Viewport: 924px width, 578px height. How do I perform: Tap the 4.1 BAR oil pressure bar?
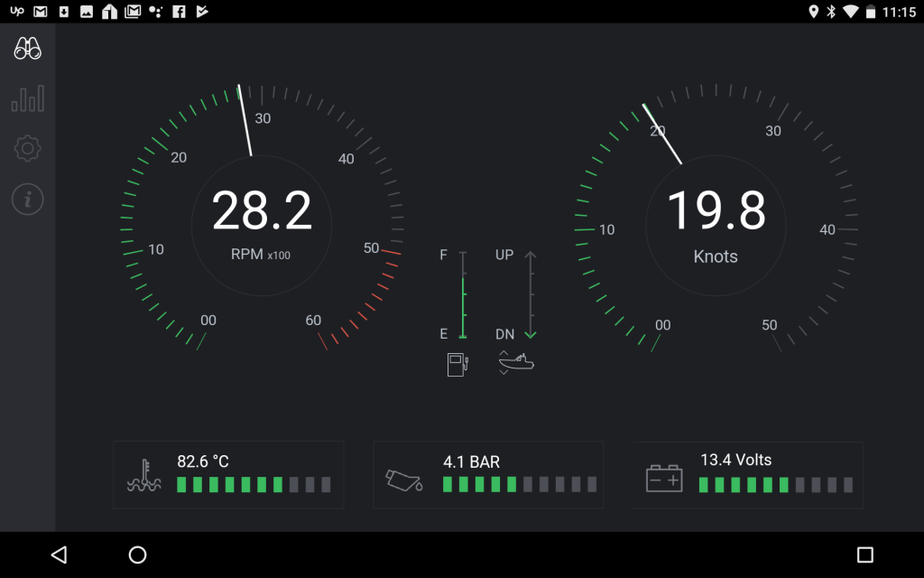tap(520, 485)
